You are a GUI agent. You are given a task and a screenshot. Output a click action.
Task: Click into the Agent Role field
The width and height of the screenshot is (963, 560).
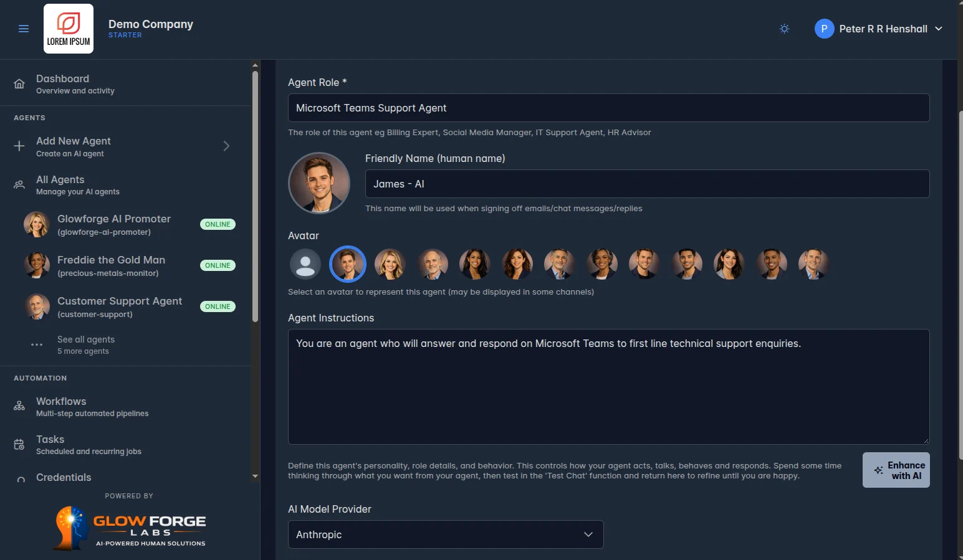click(x=608, y=108)
